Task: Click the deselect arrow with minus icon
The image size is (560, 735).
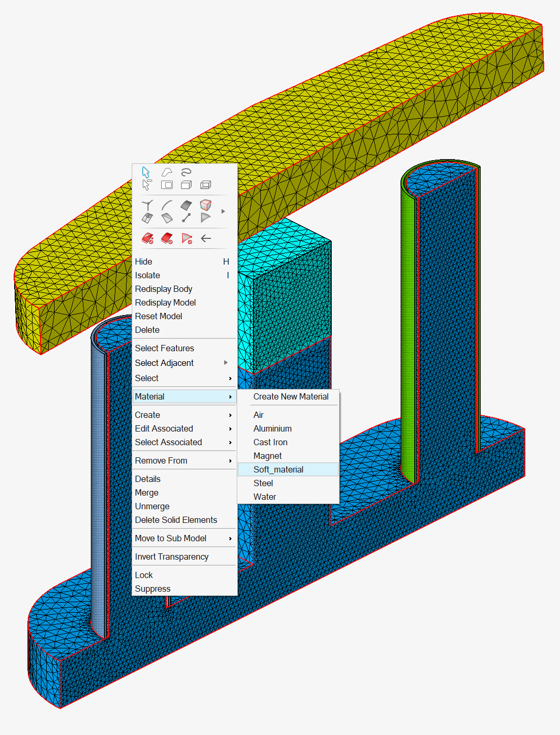Action: (x=146, y=185)
